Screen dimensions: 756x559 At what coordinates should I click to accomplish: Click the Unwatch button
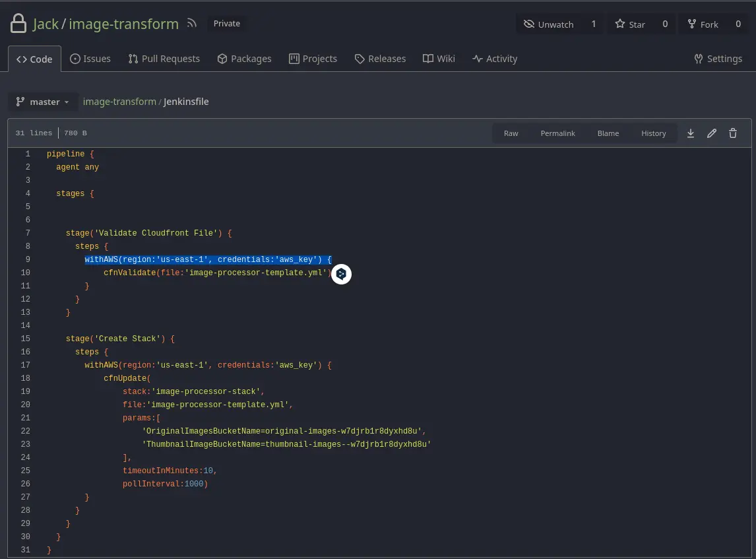click(x=549, y=24)
